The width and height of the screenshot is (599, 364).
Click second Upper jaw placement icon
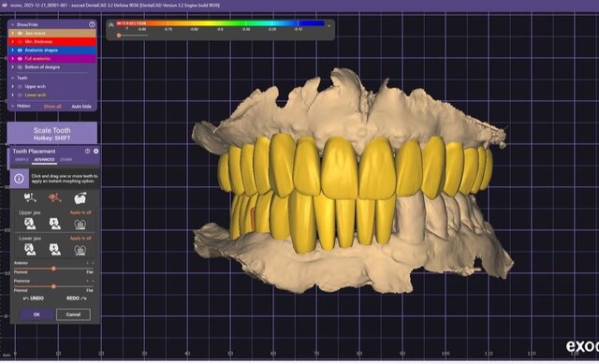(x=54, y=224)
